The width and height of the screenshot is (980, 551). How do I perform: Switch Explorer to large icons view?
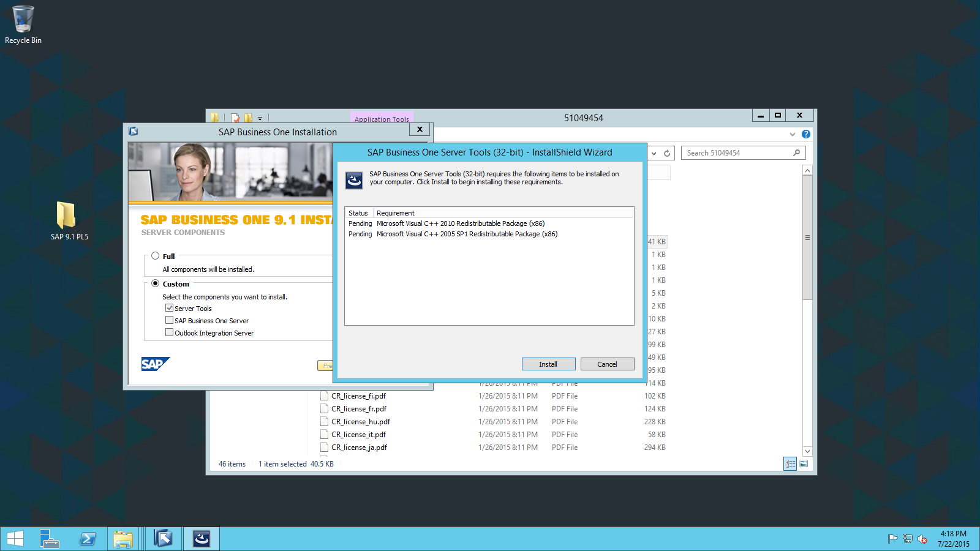804,464
